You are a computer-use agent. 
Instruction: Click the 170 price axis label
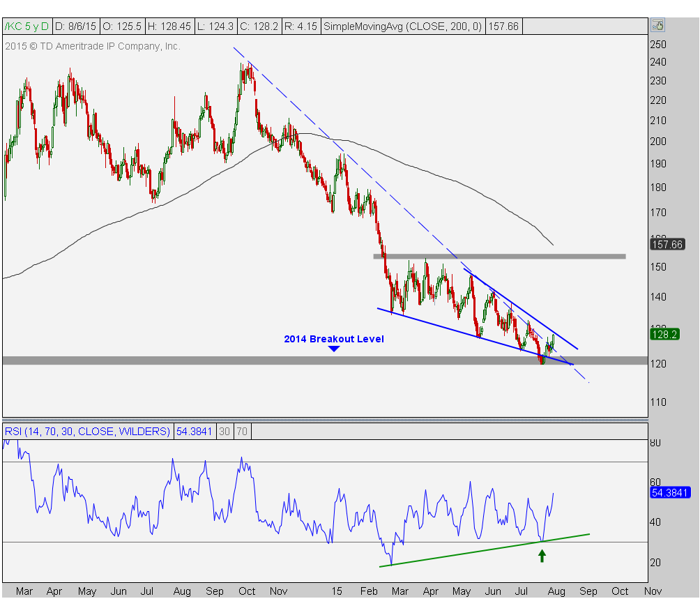pyautogui.click(x=658, y=213)
